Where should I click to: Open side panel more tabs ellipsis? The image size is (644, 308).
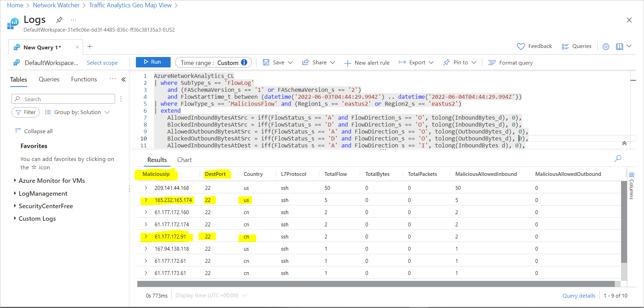(112, 79)
